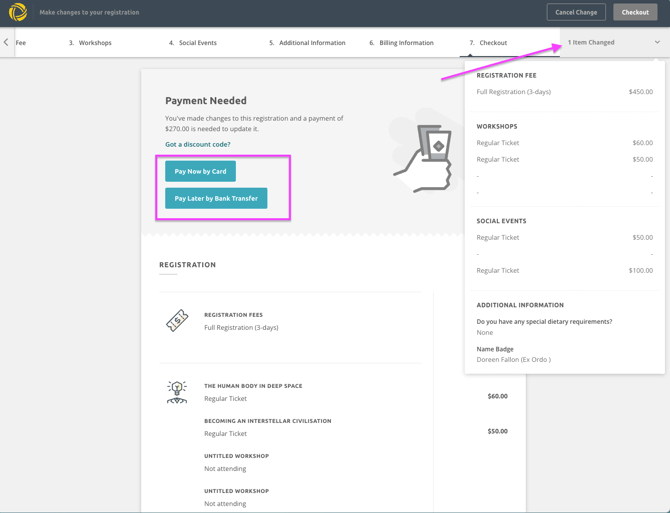Click the yellow spiral app logo

(x=18, y=13)
